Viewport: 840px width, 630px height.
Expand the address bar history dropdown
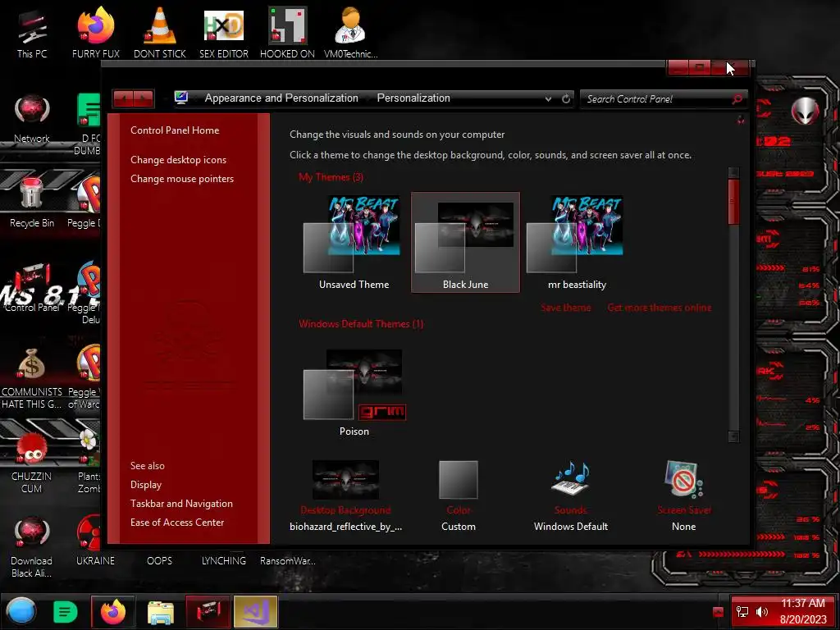(548, 98)
